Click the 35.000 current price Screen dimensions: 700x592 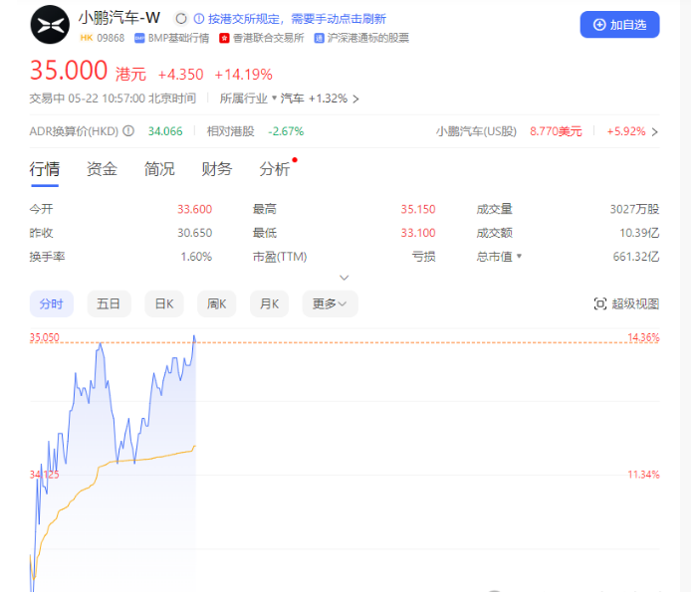[x=69, y=71]
